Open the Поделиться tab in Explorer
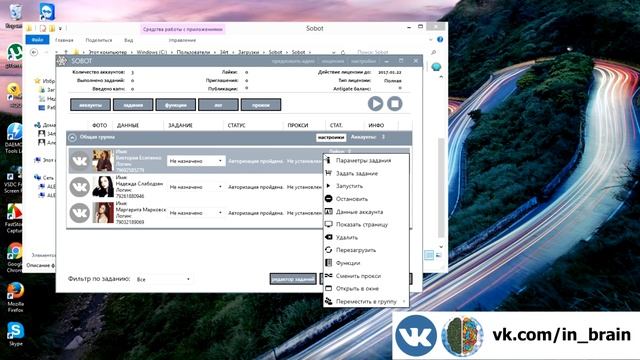The height and width of the screenshot is (360, 640). [99, 40]
